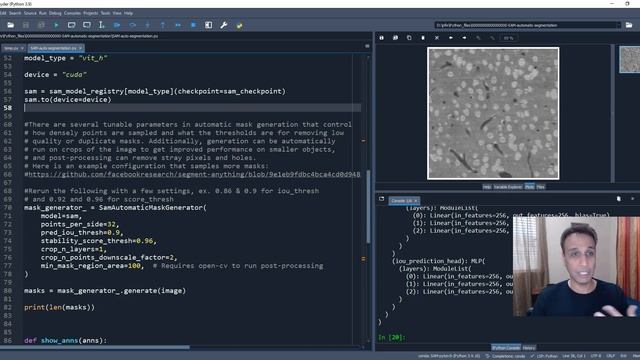Continue debug execution icon
640x360 pixels.
[178, 25]
